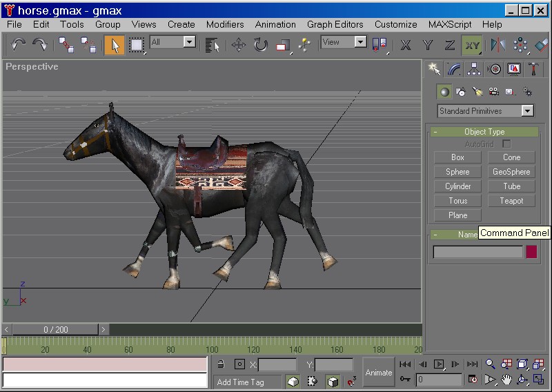Screen dimensions: 552x392
Task: Open the Graph Editors menu
Action: tap(335, 24)
